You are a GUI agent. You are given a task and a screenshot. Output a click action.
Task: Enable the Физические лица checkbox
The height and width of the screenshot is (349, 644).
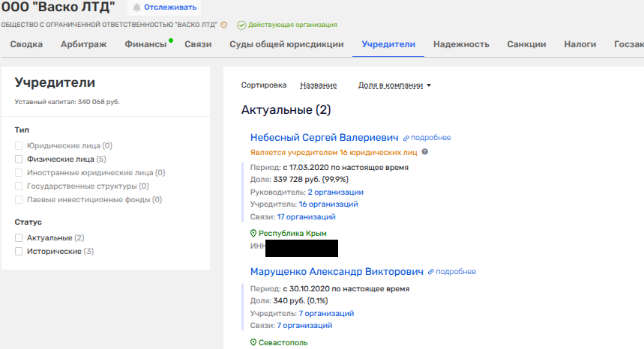(19, 159)
